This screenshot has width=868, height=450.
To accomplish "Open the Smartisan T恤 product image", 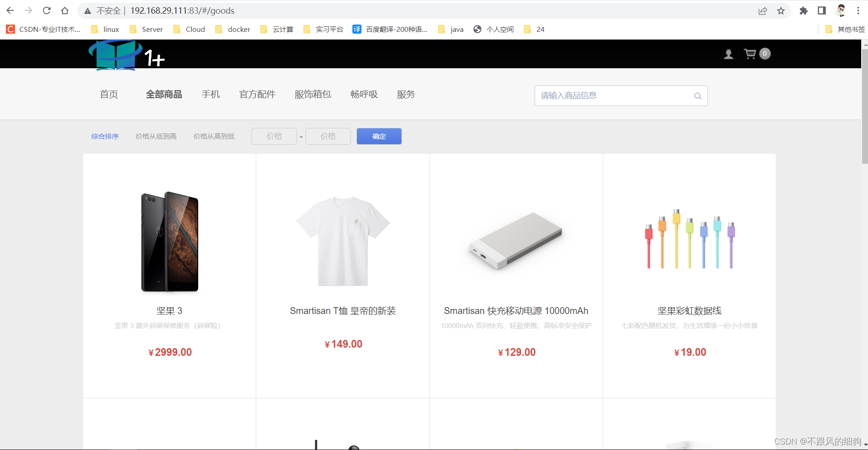I will click(x=343, y=241).
